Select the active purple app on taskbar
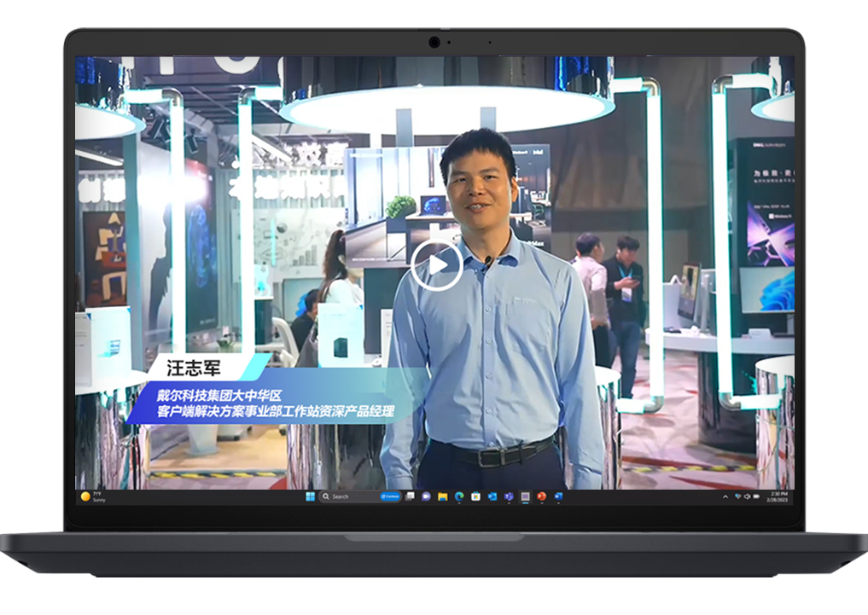Screen dimensions: 868x615 [526, 496]
